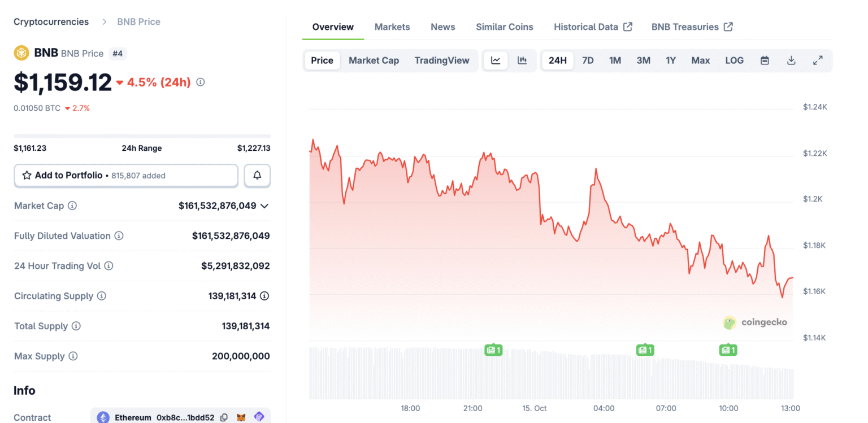
Task: Select the line chart view toggle
Action: pyautogui.click(x=496, y=60)
